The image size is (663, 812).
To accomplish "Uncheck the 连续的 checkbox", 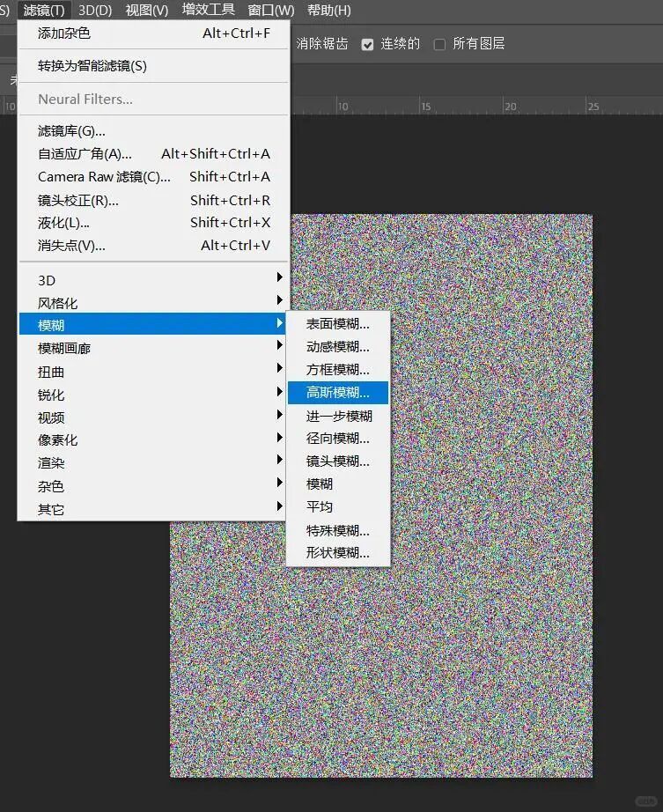I will tap(367, 45).
